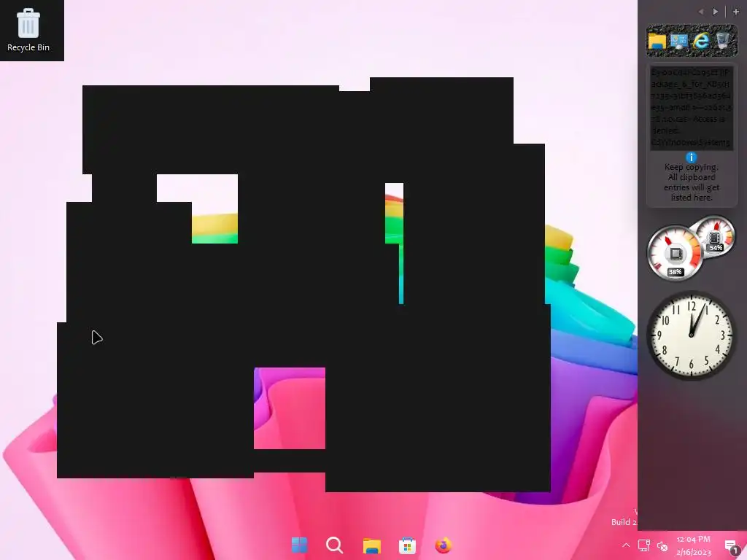This screenshot has width=747, height=560.
Task: Open the Windows Start menu
Action: (x=299, y=545)
